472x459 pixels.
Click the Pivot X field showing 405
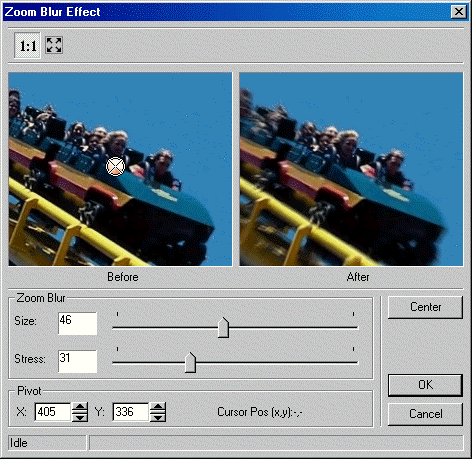53,412
